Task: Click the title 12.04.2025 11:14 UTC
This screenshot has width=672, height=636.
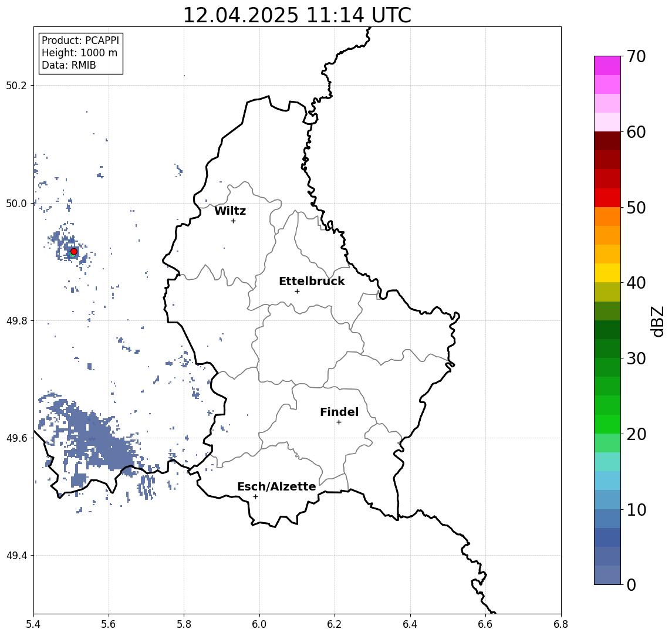Action: (297, 15)
